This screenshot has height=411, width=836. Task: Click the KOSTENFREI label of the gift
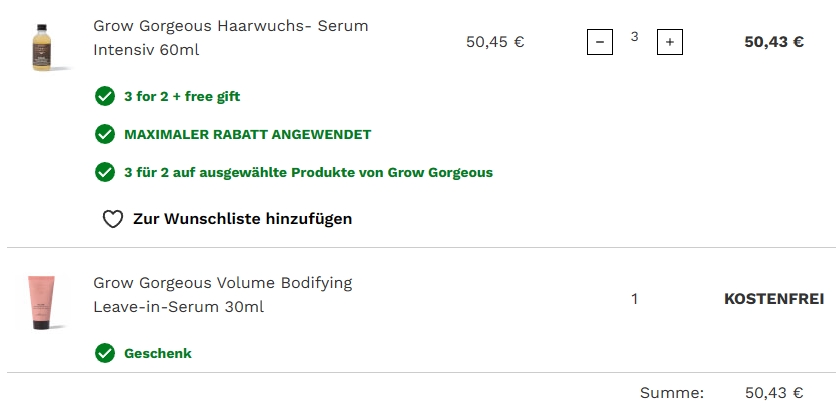(773, 299)
